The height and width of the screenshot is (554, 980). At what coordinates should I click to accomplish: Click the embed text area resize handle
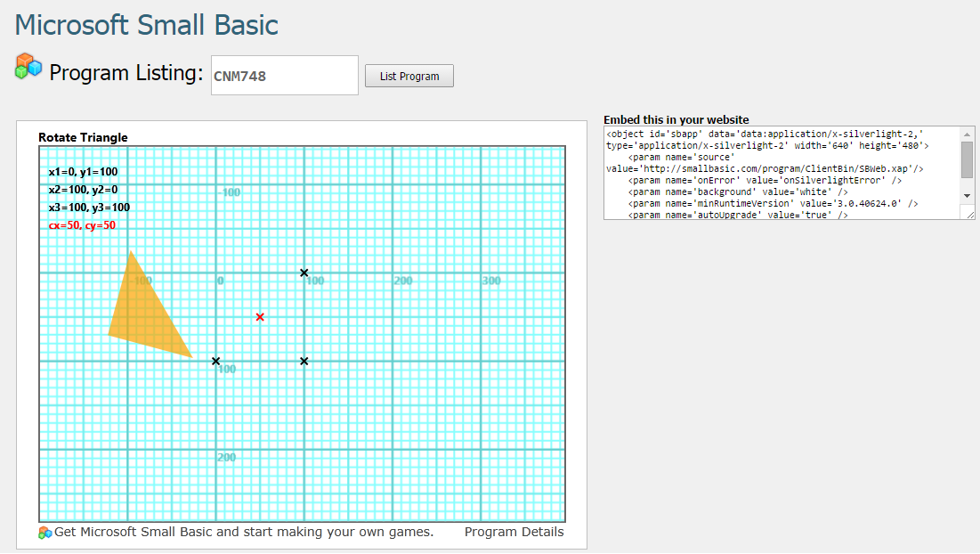[970, 215]
